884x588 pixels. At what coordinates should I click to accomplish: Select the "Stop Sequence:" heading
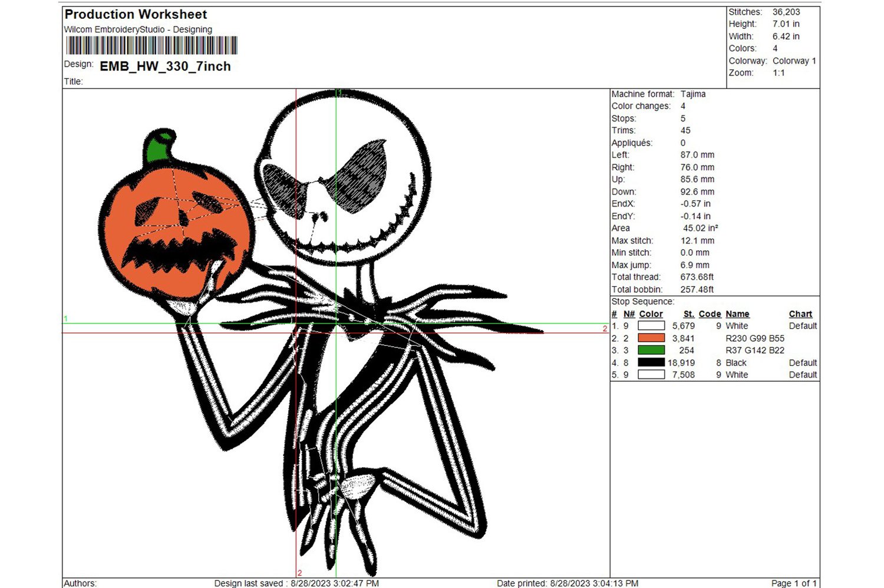[x=642, y=302]
